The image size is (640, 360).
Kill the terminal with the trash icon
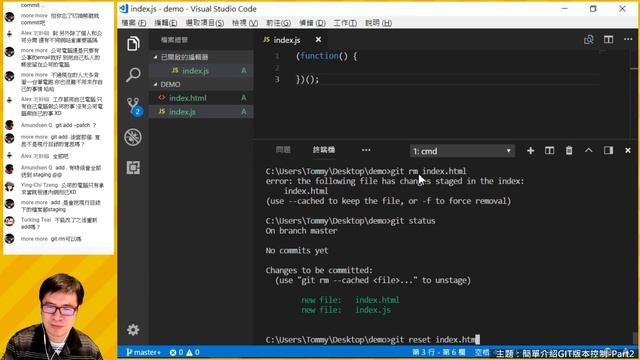(569, 151)
